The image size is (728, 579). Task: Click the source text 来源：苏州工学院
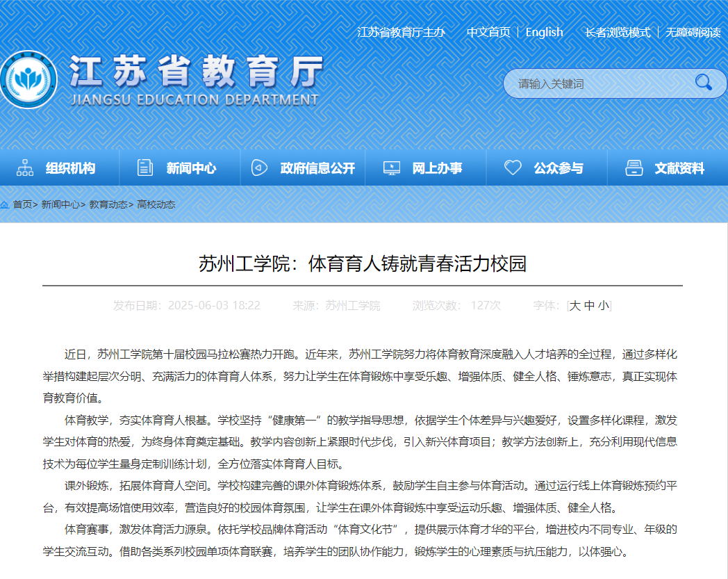[336, 305]
